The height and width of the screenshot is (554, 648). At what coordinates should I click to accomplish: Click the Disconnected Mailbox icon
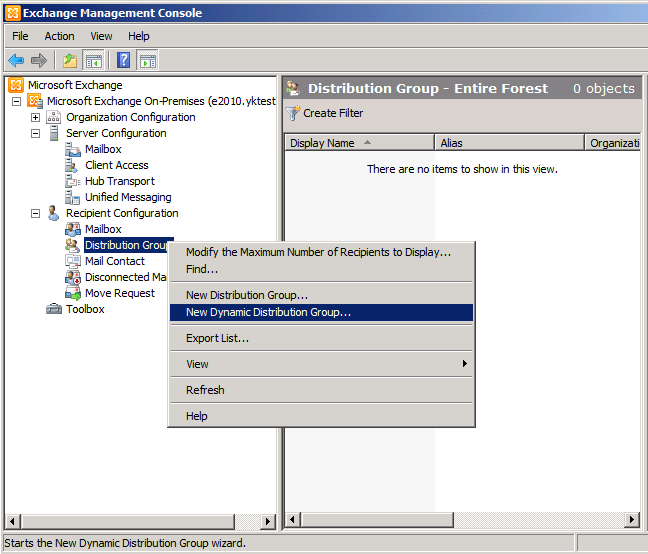click(x=73, y=277)
